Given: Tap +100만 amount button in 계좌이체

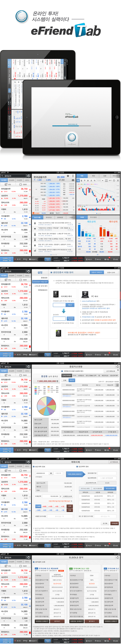Looking at the screenshot, I should coord(38,506).
